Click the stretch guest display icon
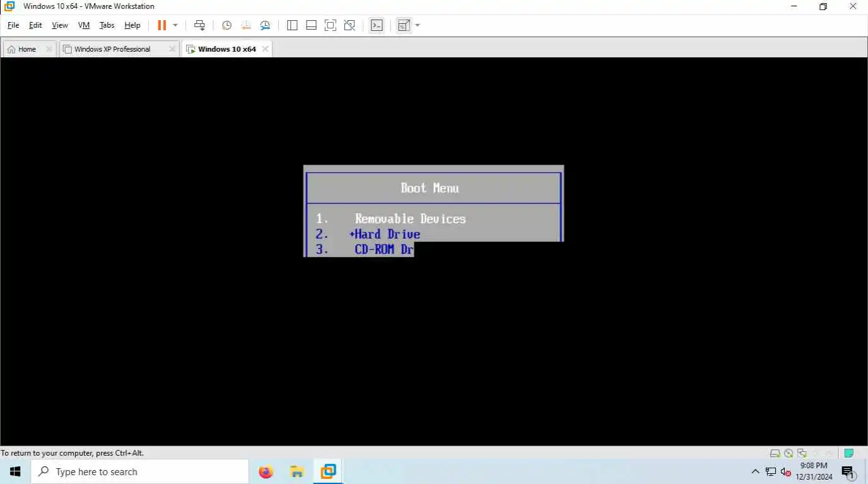The image size is (868, 484). point(404,25)
